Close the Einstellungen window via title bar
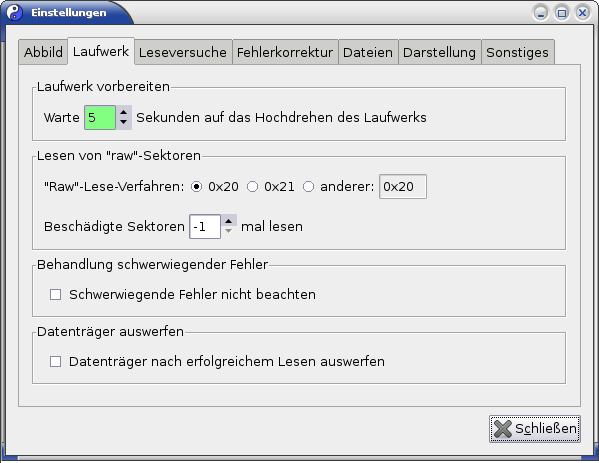 pyautogui.click(x=583, y=13)
